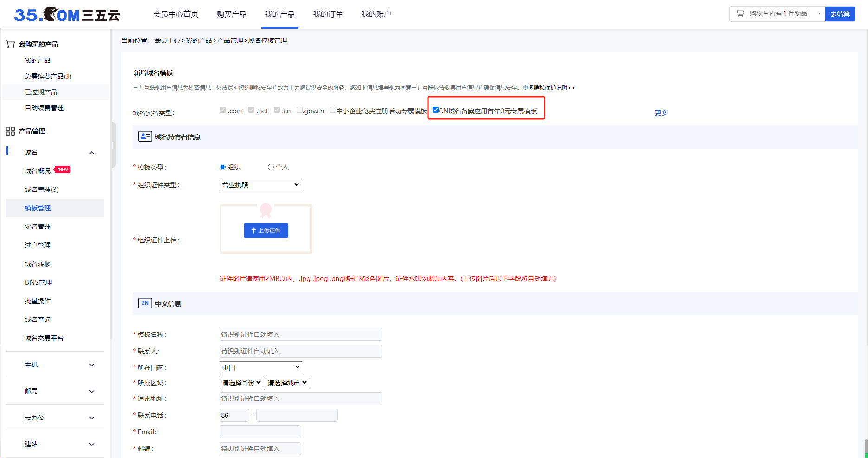
Task: Open 批量操作 in the sidebar
Action: 38,301
